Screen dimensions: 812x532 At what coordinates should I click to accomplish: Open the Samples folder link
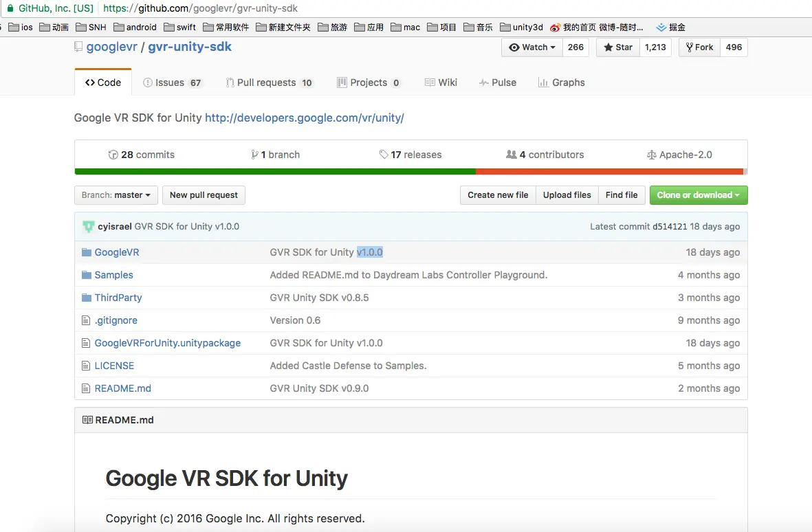113,275
